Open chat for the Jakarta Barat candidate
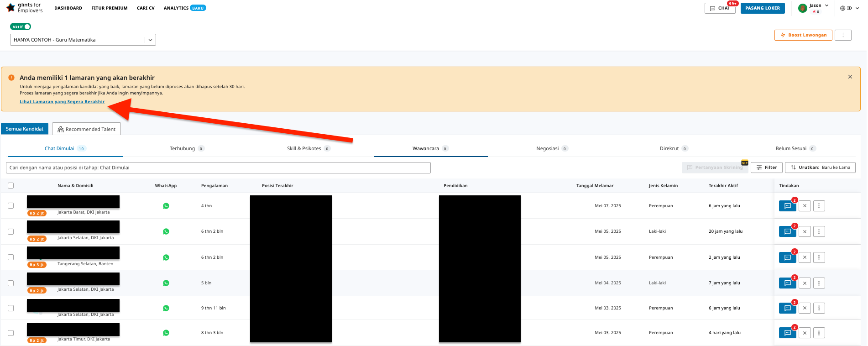This screenshot has width=868, height=346. point(787,206)
